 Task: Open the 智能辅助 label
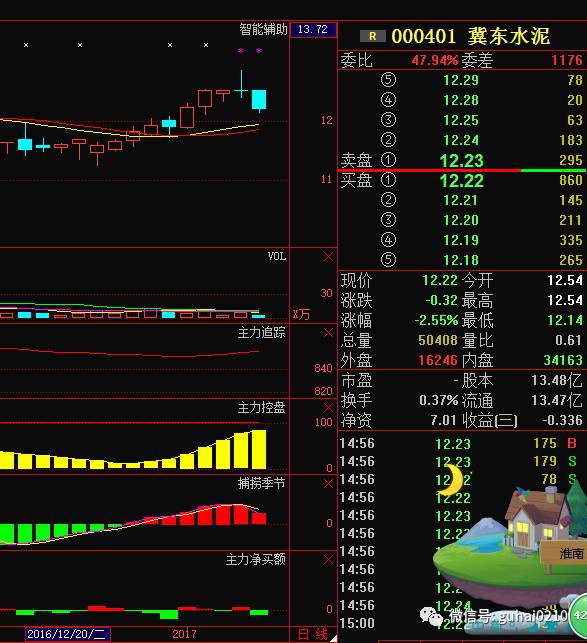coord(263,30)
